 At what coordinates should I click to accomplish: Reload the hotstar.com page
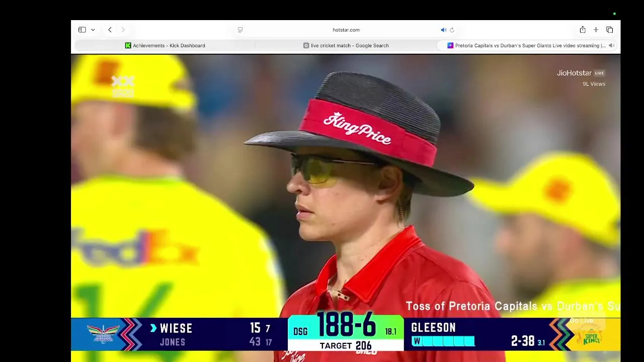coord(452,30)
